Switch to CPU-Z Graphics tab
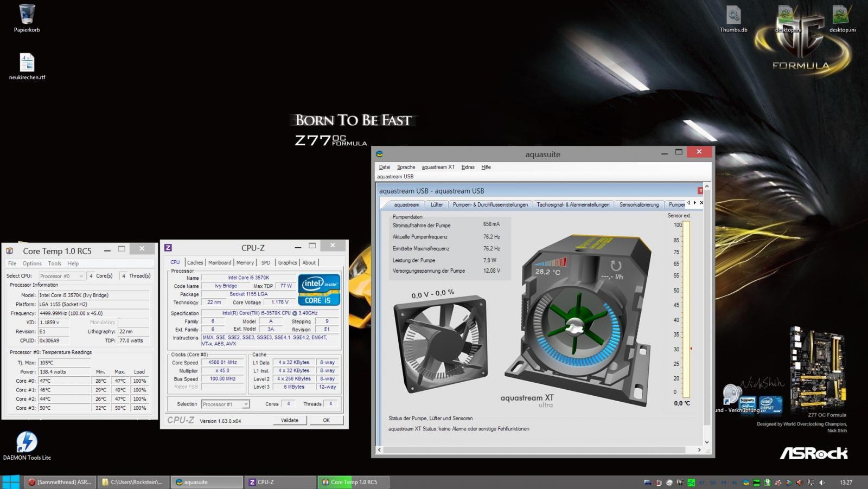The width and height of the screenshot is (868, 489). pyautogui.click(x=288, y=262)
